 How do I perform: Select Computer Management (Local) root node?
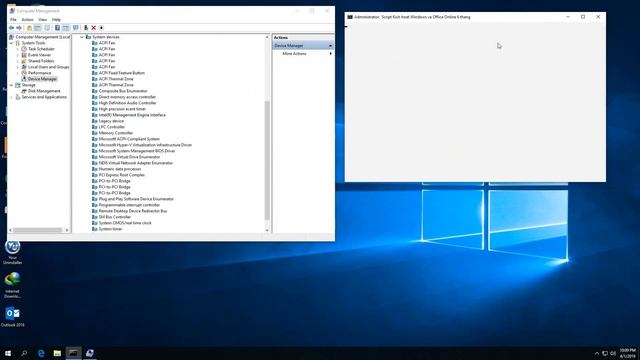42,37
